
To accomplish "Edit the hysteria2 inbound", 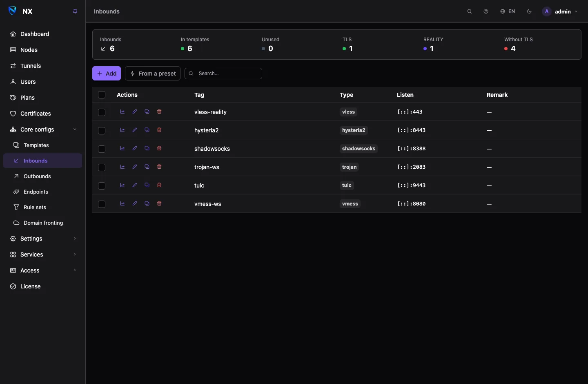I will (135, 130).
